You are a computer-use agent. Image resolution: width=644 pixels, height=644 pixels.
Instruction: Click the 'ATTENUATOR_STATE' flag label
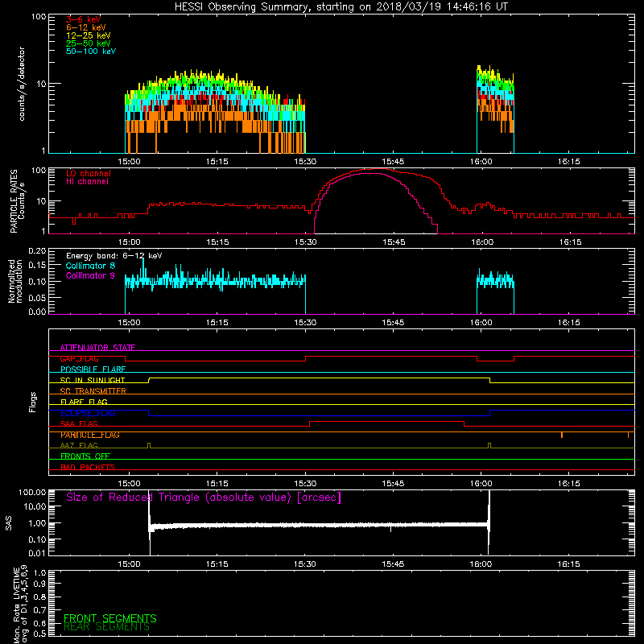point(97,348)
